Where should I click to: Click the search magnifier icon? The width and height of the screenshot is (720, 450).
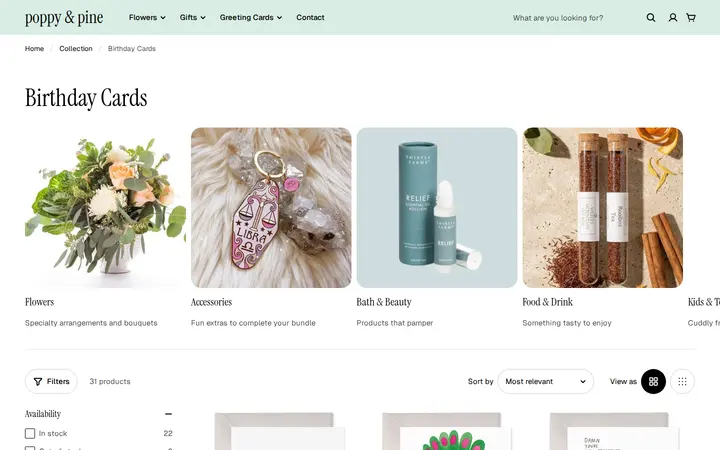point(651,17)
